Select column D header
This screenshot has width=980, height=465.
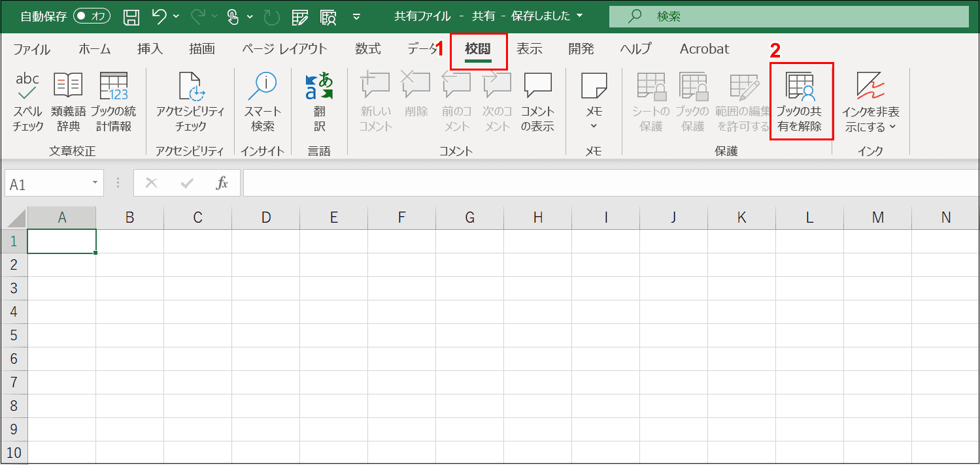pyautogui.click(x=266, y=217)
